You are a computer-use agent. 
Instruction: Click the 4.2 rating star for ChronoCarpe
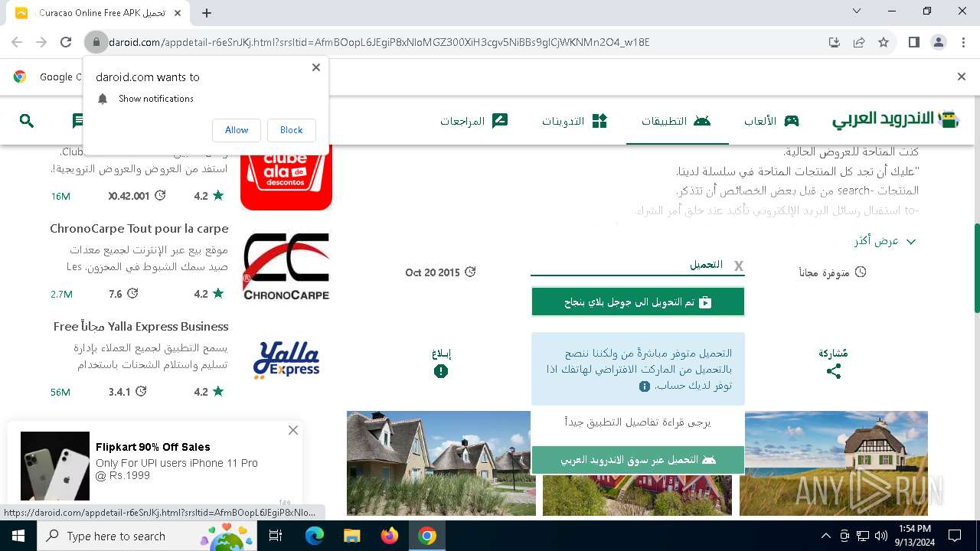click(x=218, y=294)
